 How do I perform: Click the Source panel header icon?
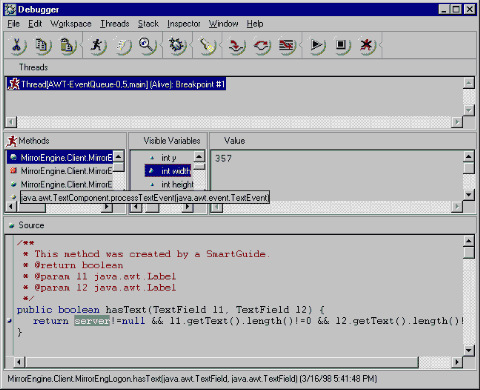pos(12,226)
